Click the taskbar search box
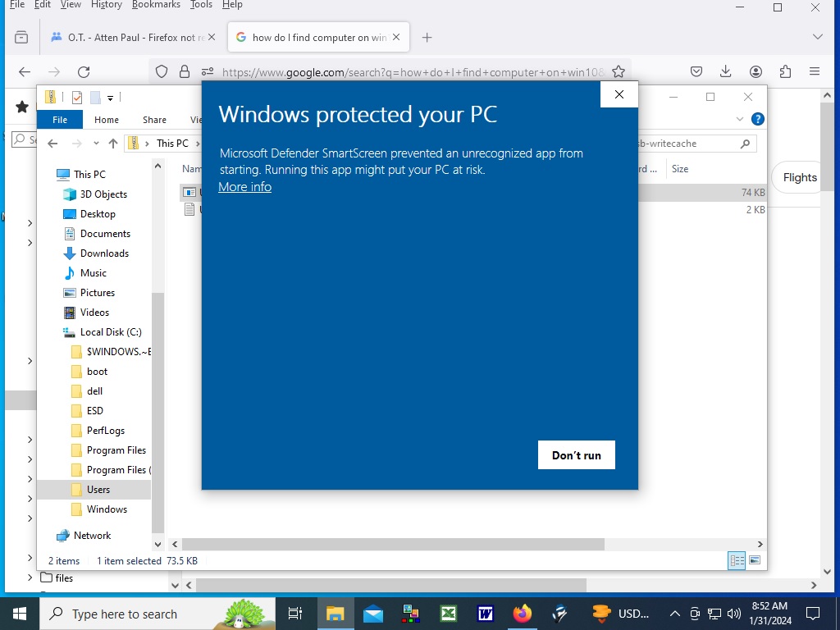Viewport: 840px width, 630px height. tap(157, 614)
